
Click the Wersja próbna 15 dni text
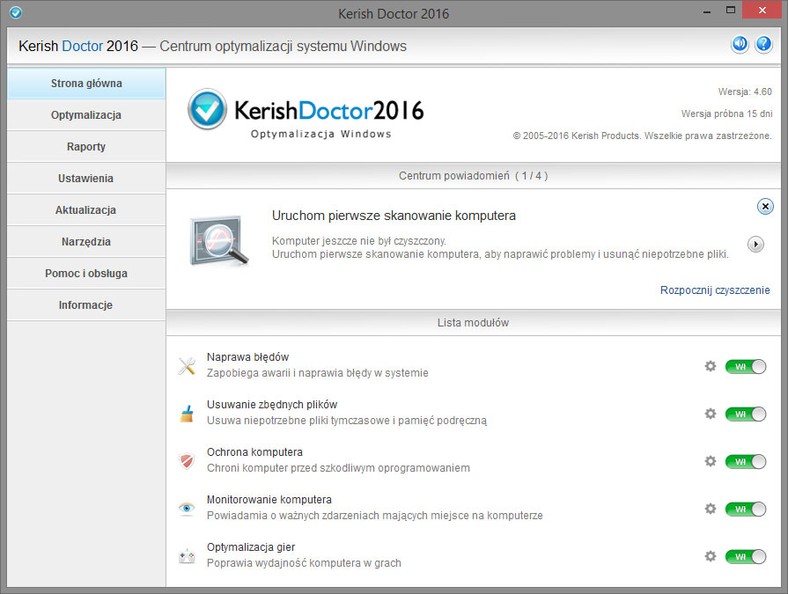point(727,114)
